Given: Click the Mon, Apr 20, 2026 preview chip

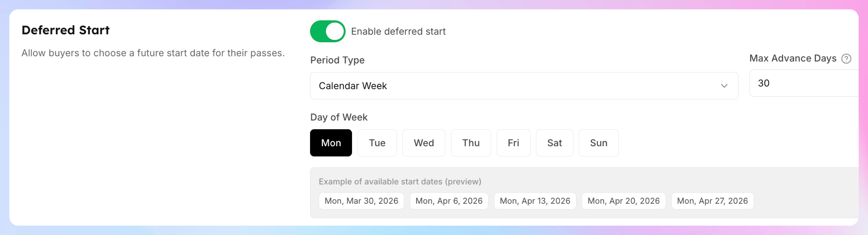Looking at the screenshot, I should point(623,201).
